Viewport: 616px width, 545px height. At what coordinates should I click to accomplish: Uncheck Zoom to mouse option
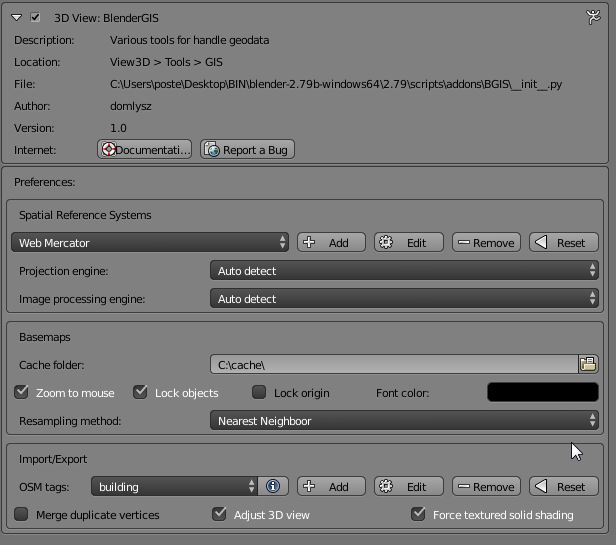point(22,393)
